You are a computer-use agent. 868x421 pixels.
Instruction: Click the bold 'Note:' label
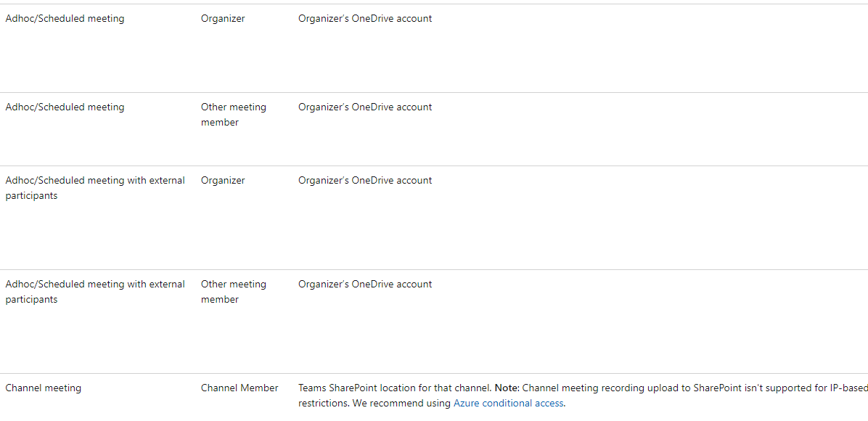[507, 388]
